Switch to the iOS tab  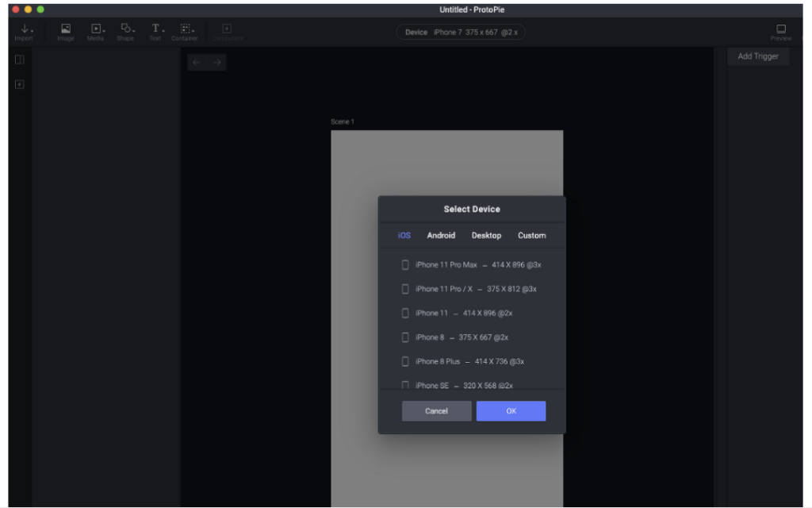click(404, 235)
